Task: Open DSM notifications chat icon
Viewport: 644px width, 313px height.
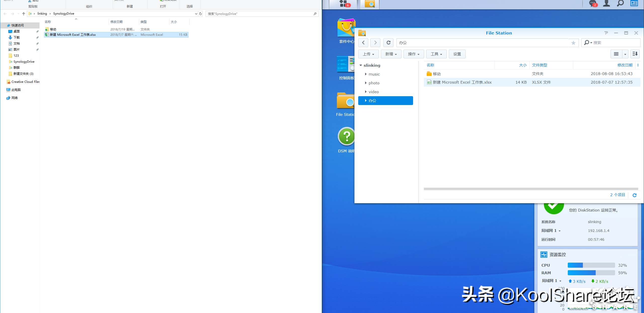Action: 592,4
